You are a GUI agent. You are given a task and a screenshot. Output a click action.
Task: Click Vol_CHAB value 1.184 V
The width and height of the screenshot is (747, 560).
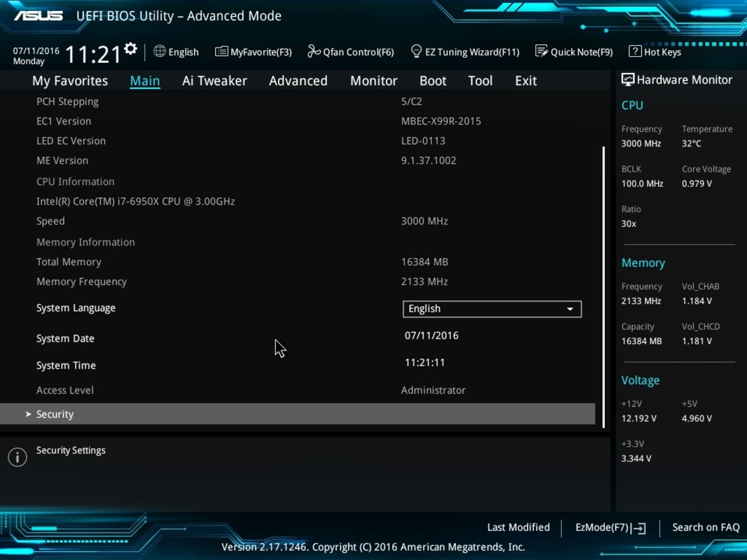(696, 301)
